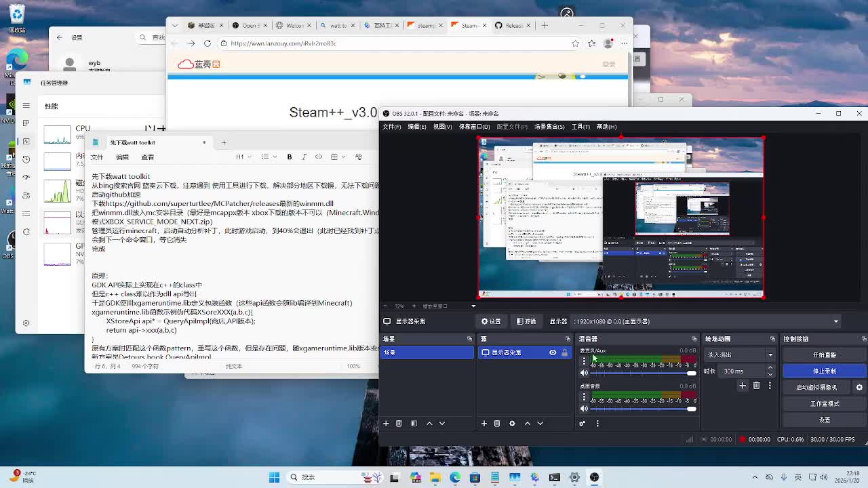Add a new tab in Notepad
Image resolution: width=868 pixels, height=488 pixels.
pyautogui.click(x=224, y=142)
